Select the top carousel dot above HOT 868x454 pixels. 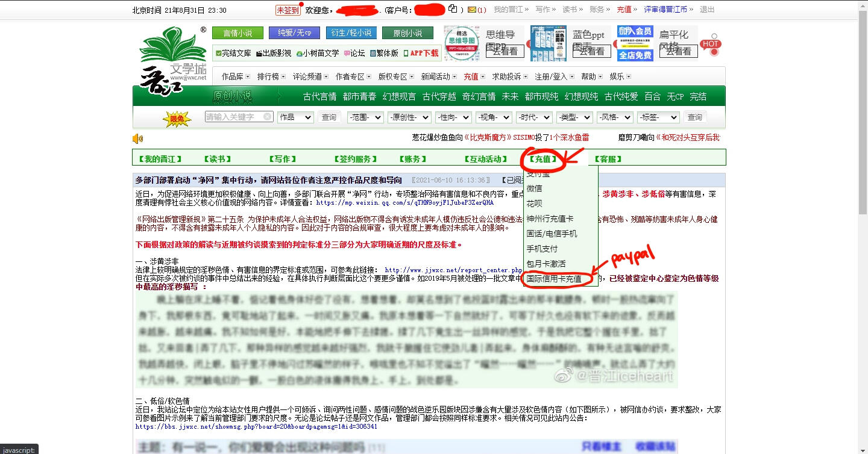pos(714,36)
